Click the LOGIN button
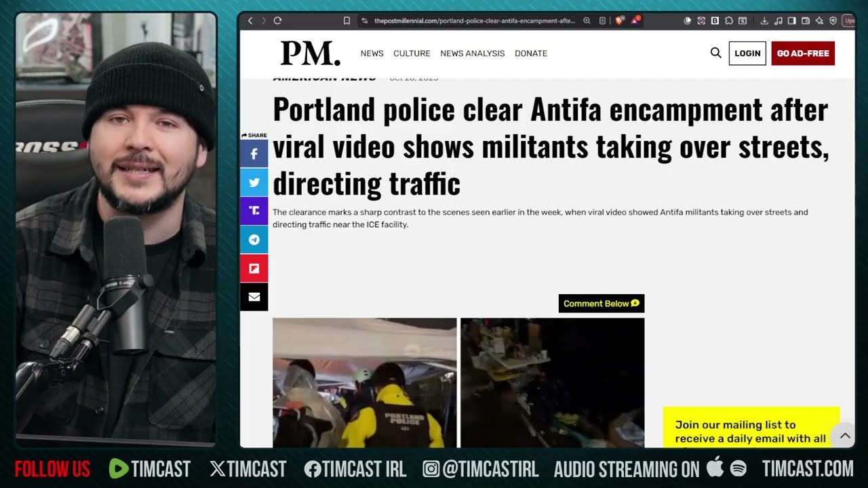Image resolution: width=868 pixels, height=488 pixels. point(747,54)
